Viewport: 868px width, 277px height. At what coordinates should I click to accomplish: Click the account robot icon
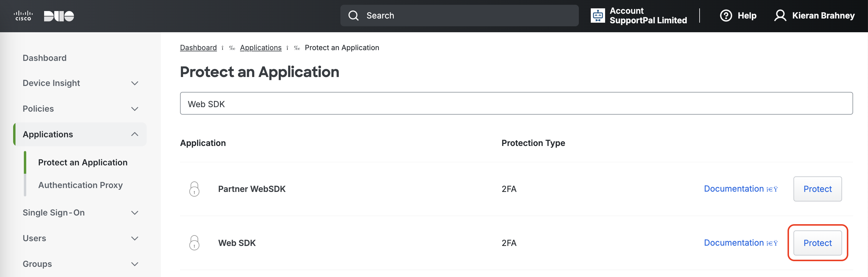pos(598,16)
